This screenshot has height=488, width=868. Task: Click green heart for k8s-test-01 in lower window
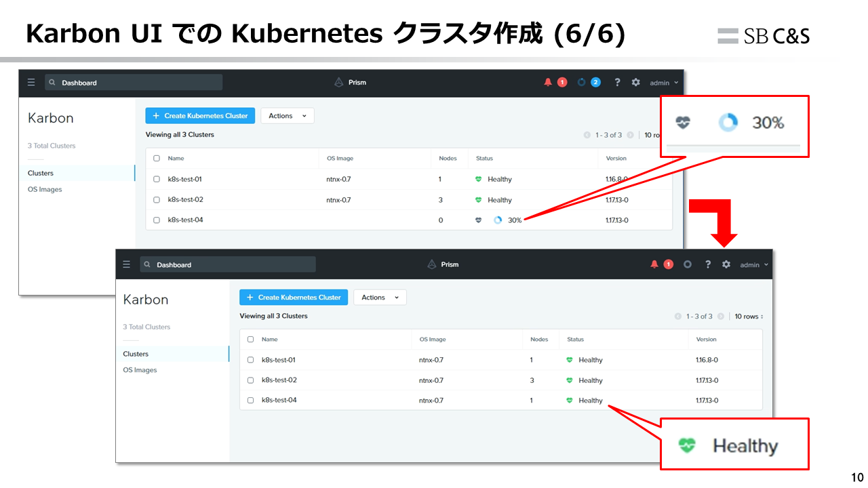click(x=570, y=360)
